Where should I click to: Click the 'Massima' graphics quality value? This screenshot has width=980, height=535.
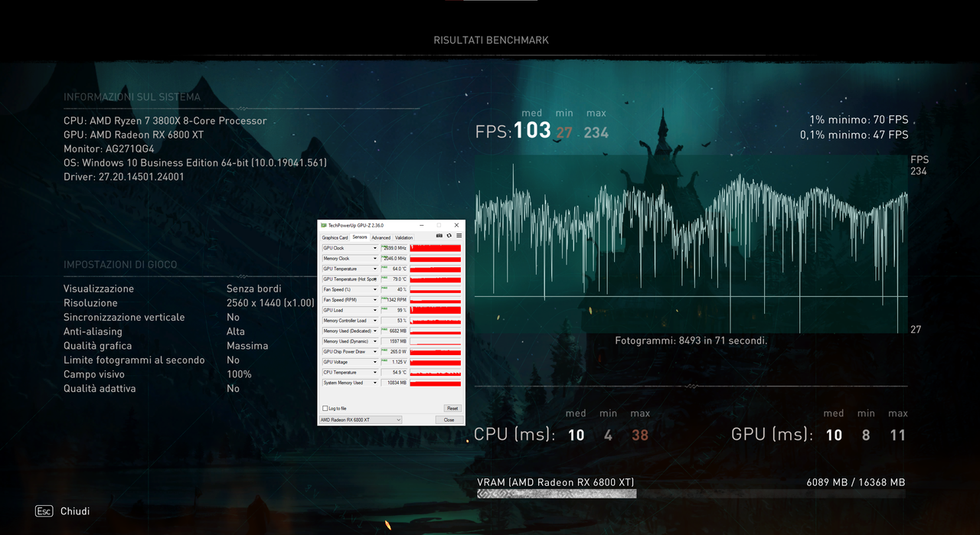pyautogui.click(x=247, y=346)
